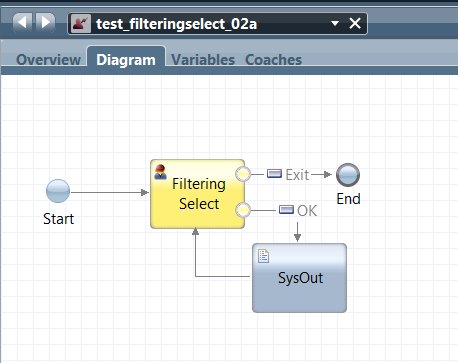Select the Exit flow label
This screenshot has height=363, width=458.
tap(297, 175)
